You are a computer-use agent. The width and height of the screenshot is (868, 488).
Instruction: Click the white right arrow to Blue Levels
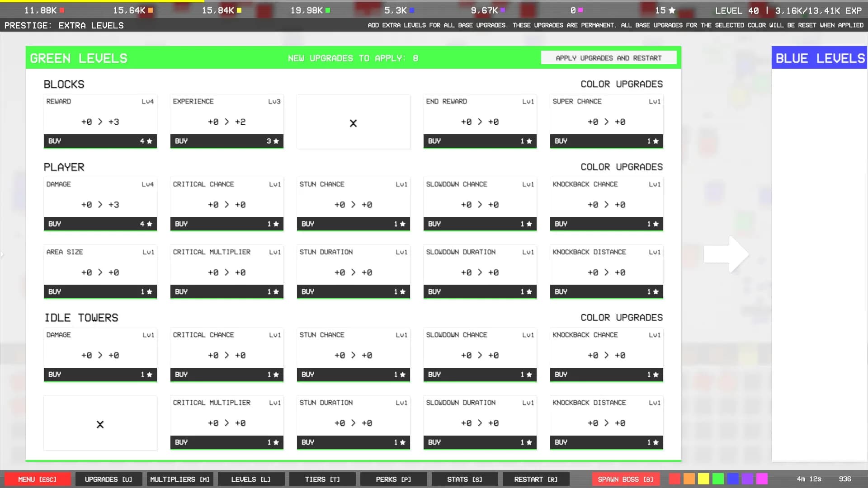tap(726, 254)
